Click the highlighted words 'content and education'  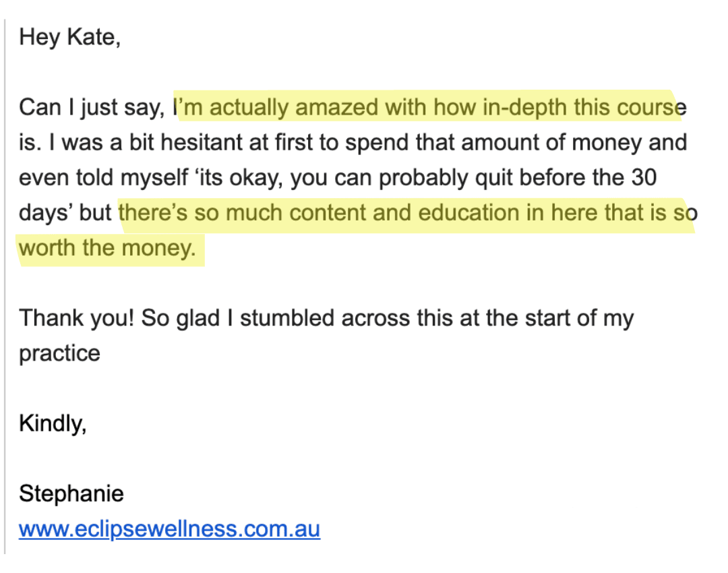[x=404, y=212]
